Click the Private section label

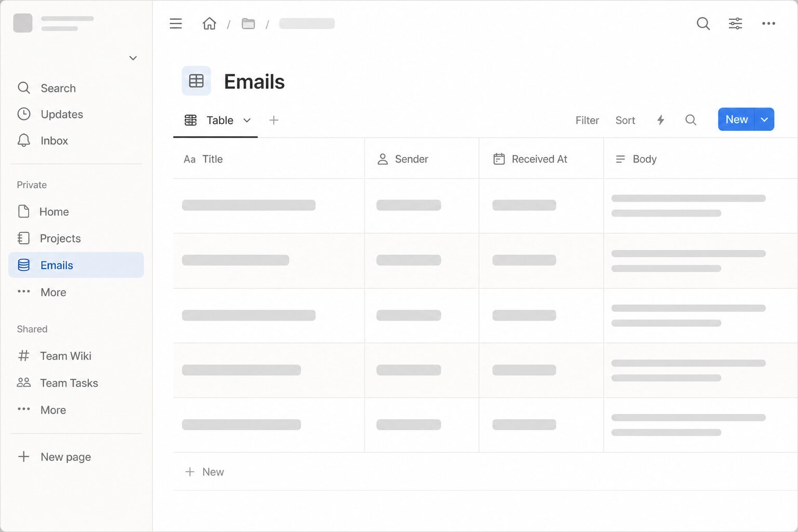coord(32,184)
